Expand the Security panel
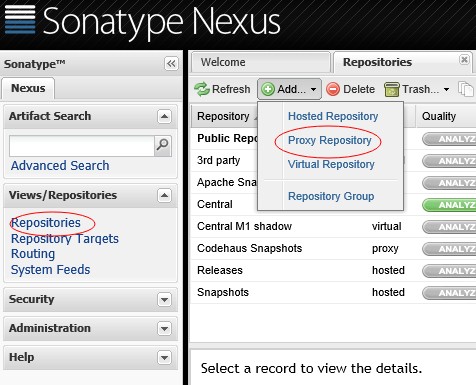Screen dimensions: 476x385 click(164, 299)
